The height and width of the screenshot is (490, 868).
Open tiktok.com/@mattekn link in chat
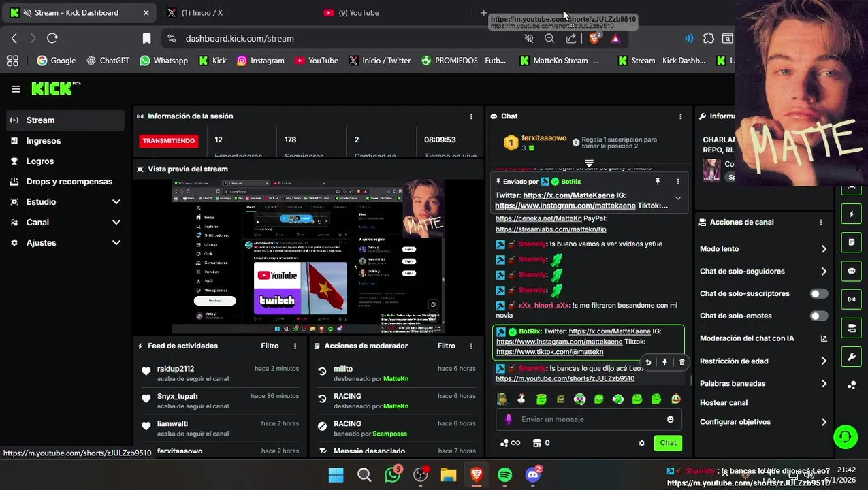tap(550, 352)
